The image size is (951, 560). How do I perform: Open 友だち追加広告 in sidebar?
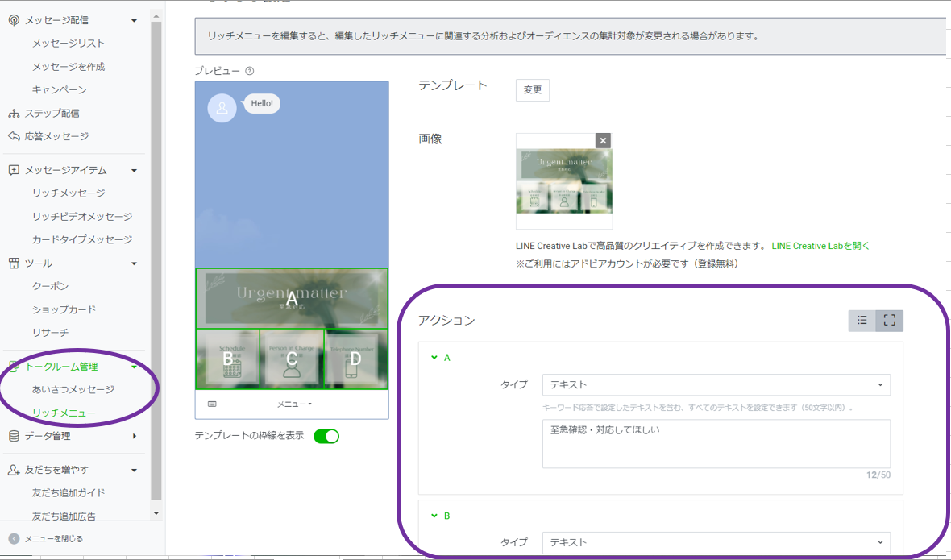click(x=64, y=516)
